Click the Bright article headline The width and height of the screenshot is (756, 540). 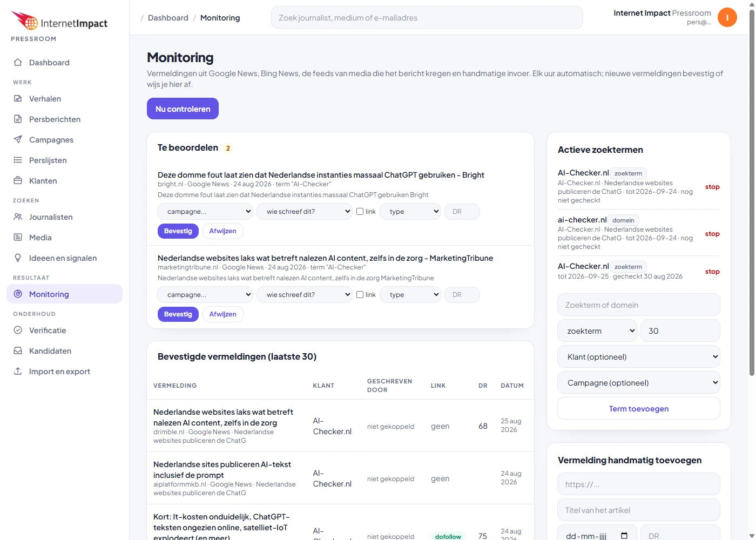coord(321,174)
